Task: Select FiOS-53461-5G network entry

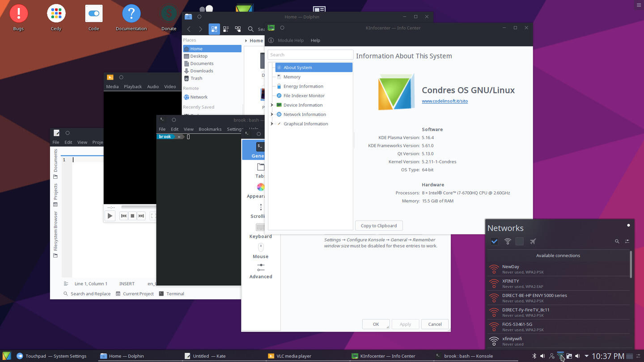Action: point(558,327)
